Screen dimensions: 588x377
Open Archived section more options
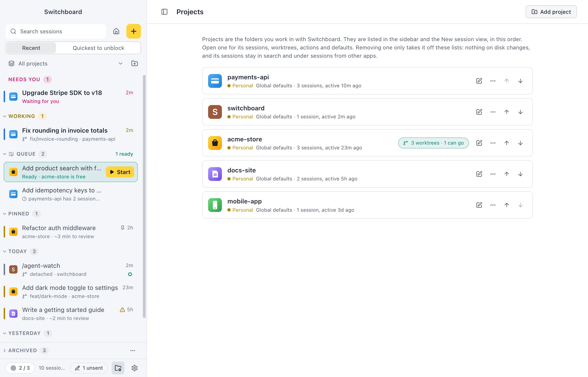(x=133, y=351)
